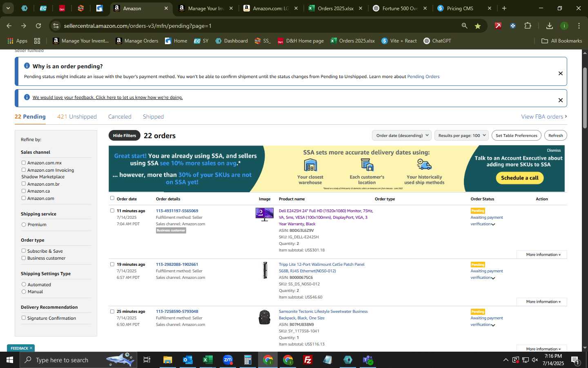Reload the page with the browser refresh icon
The image size is (588, 368).
(x=38, y=26)
